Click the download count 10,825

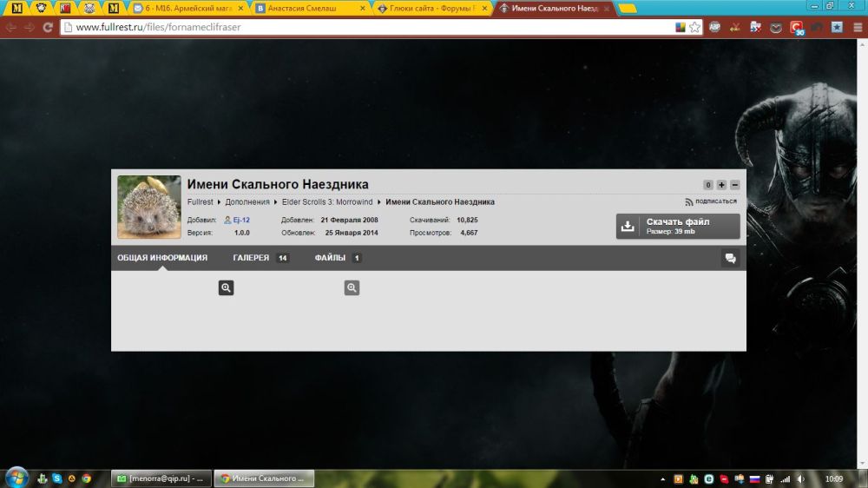(467, 220)
